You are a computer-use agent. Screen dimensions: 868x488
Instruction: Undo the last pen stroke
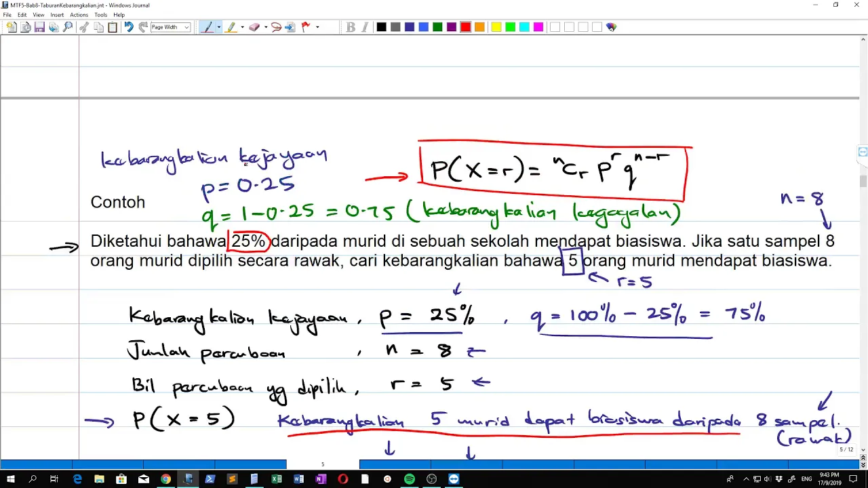(129, 27)
